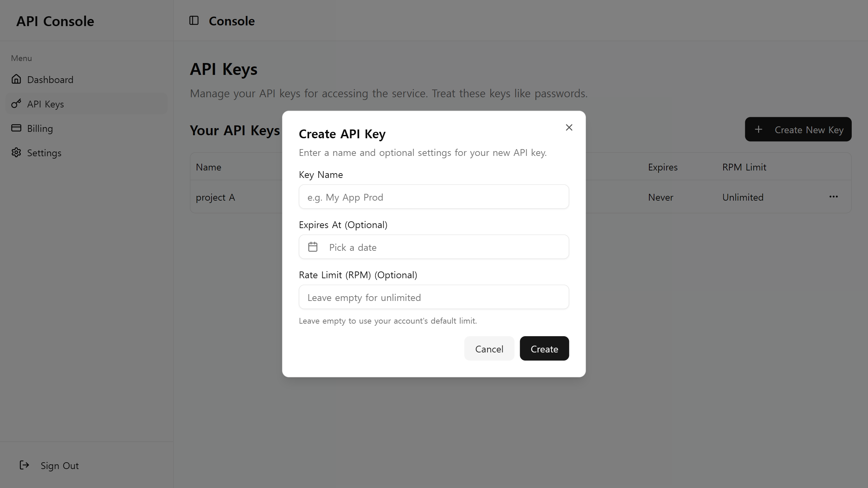Click the Dashboard home icon

pos(16,79)
